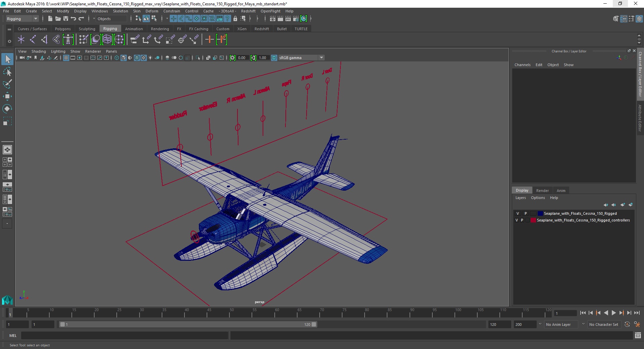Open the shelf options gear menu
The width and height of the screenshot is (644, 349).
tap(9, 42)
